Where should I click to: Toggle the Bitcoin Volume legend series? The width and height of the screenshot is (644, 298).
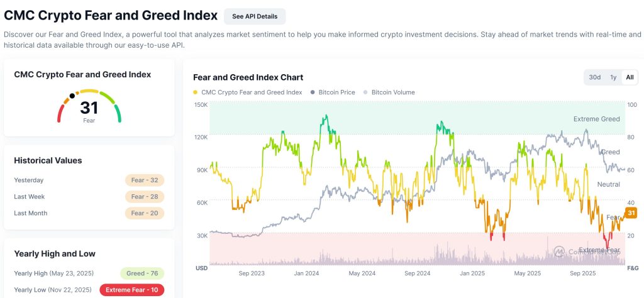click(393, 92)
